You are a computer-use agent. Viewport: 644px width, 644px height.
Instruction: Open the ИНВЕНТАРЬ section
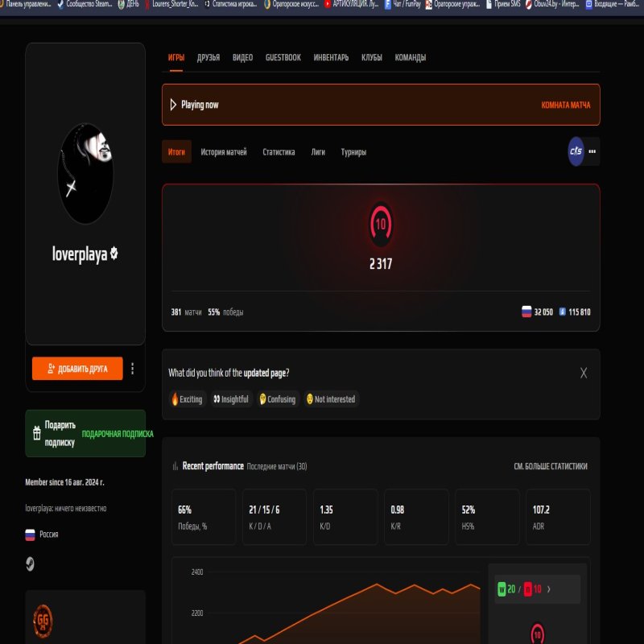click(x=332, y=57)
